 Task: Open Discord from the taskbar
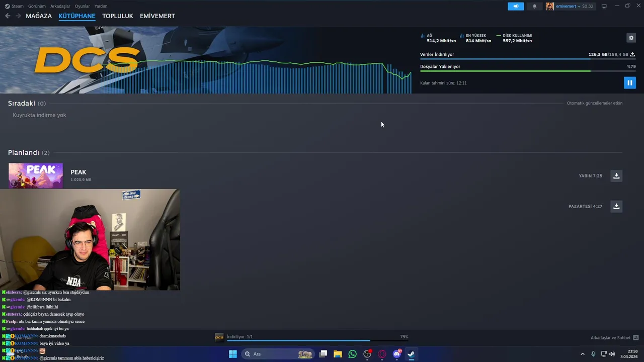396,354
